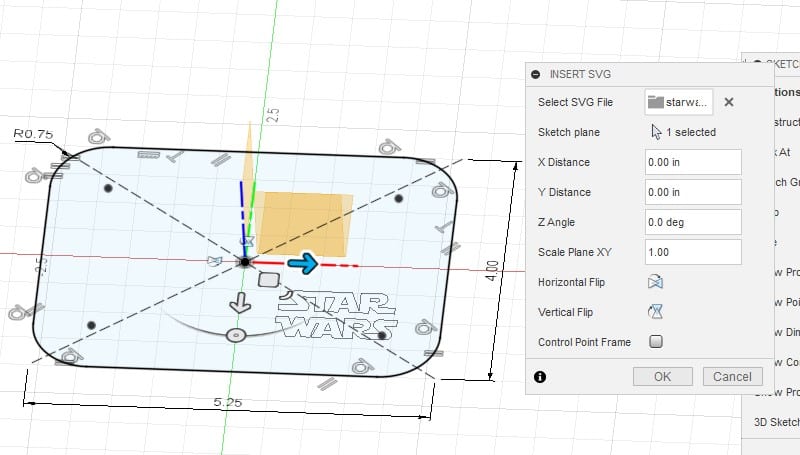
Task: Apply Horizontal Flip in dialog
Action: 656,282
